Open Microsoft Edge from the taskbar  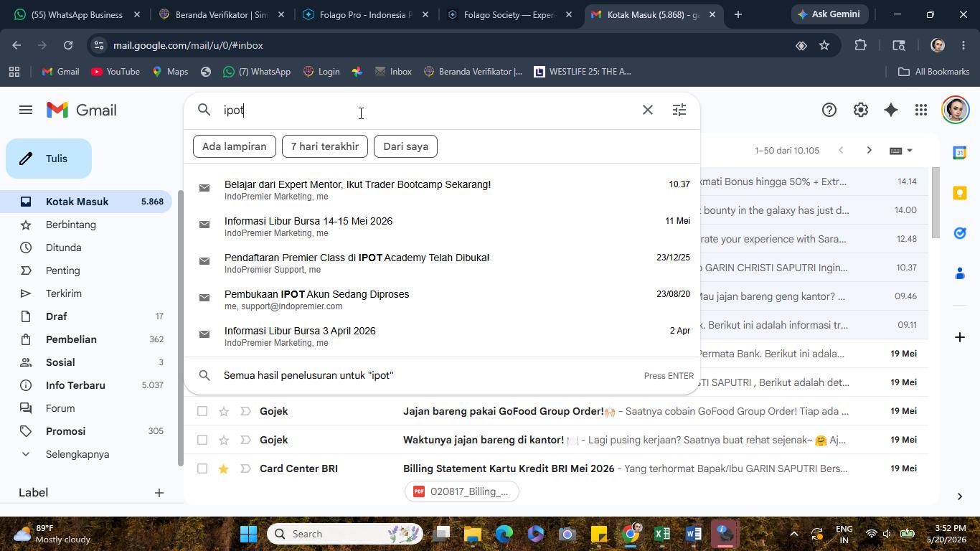point(504,534)
